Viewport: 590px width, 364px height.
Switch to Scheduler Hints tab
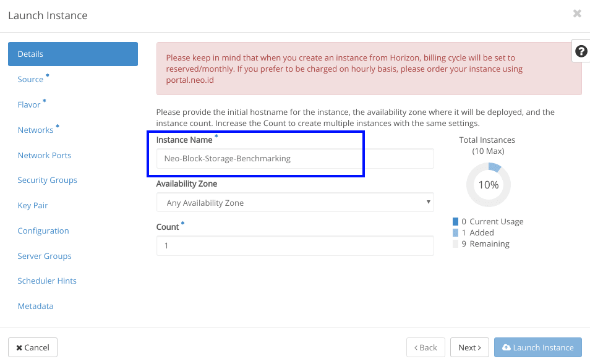(x=47, y=281)
